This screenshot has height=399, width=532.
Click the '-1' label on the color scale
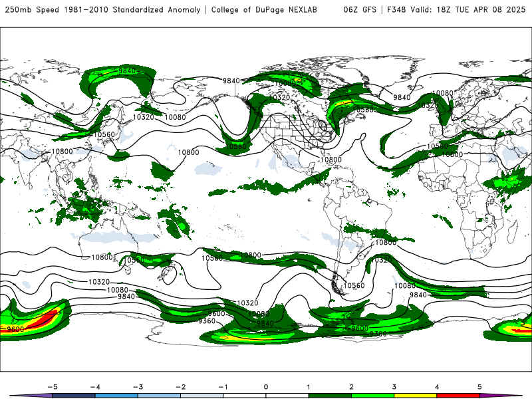click(x=223, y=387)
